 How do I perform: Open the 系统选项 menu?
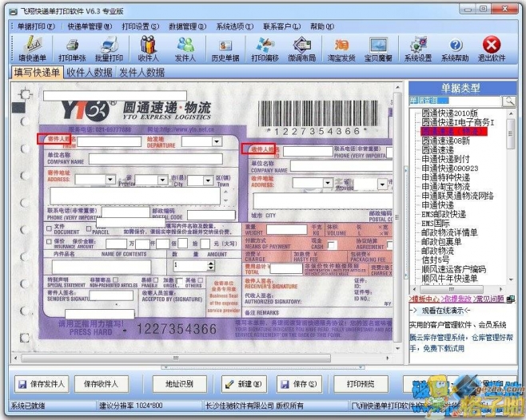[x=235, y=26]
